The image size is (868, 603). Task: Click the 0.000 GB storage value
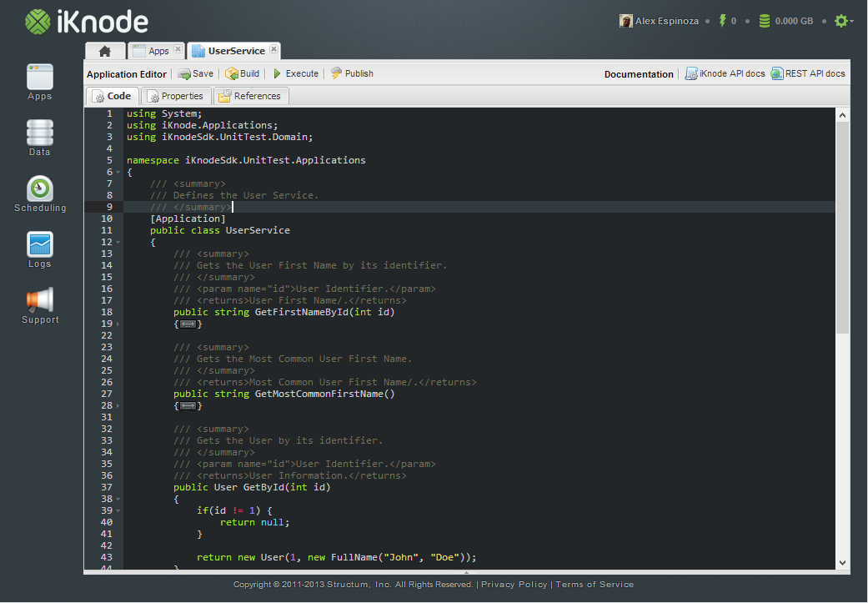tap(794, 21)
